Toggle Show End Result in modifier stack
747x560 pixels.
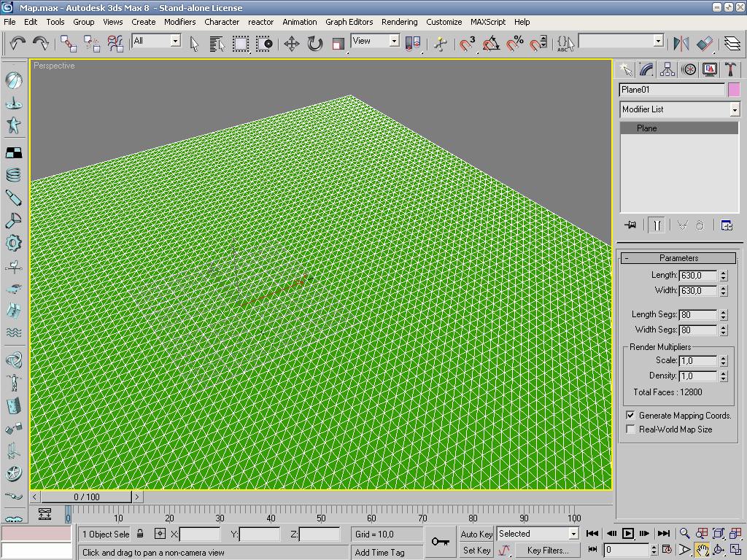[x=657, y=225]
